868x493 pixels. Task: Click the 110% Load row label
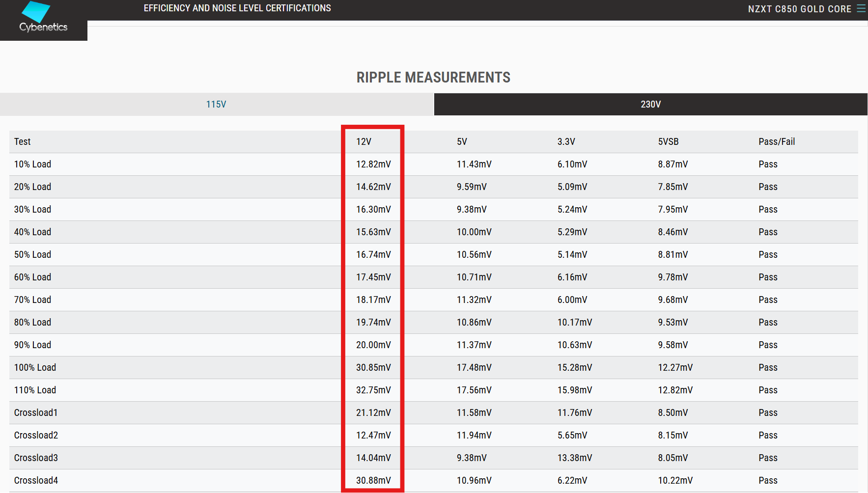click(x=35, y=390)
